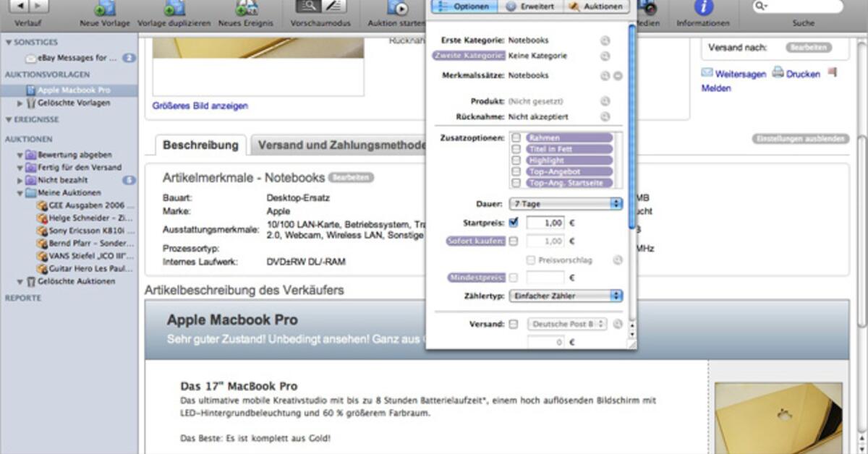Viewport: 868px width, 454px height.
Task: Switch Vorschaumodus to the magnifier preview
Action: 307,7
